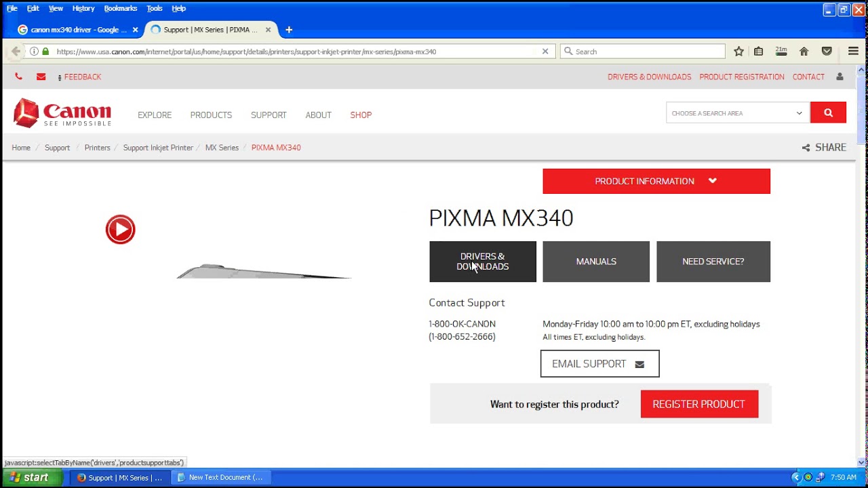Click the Product Registration top link
Viewport: 868px width, 488px height.
pyautogui.click(x=742, y=77)
